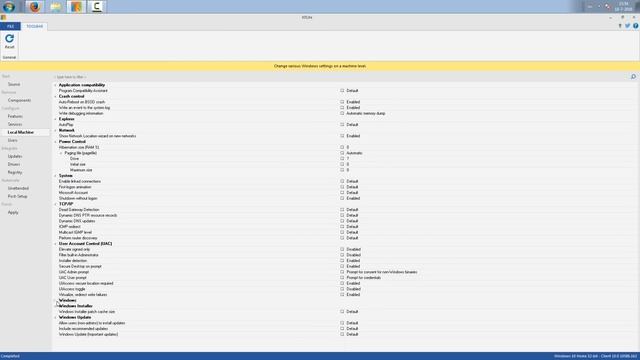Toggle checkbox for Program Compatibility Assistant
Image resolution: width=640 pixels, height=360 pixels.
(x=342, y=91)
